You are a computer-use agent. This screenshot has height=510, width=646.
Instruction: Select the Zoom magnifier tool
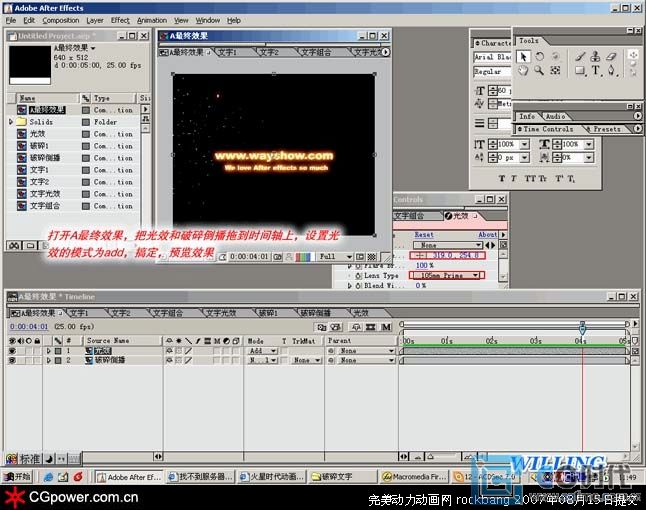pyautogui.click(x=539, y=71)
